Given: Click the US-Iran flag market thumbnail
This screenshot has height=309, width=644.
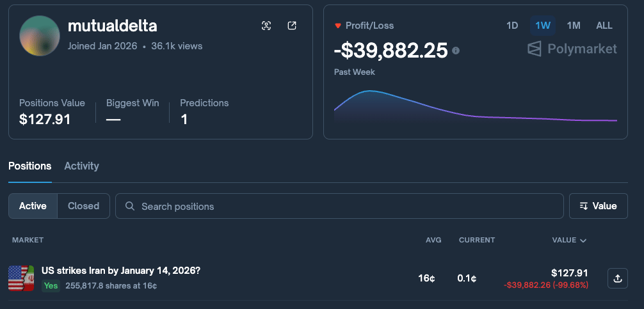Looking at the screenshot, I should pyautogui.click(x=21, y=278).
